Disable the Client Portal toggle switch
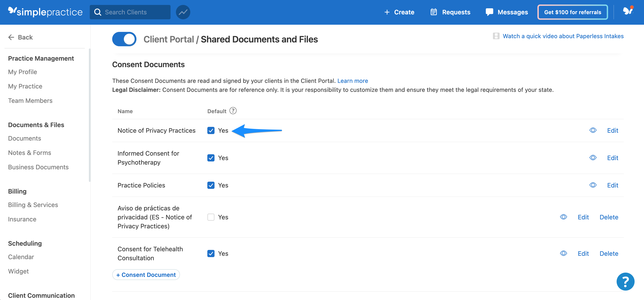Viewport: 644px width, 300px height. (124, 39)
